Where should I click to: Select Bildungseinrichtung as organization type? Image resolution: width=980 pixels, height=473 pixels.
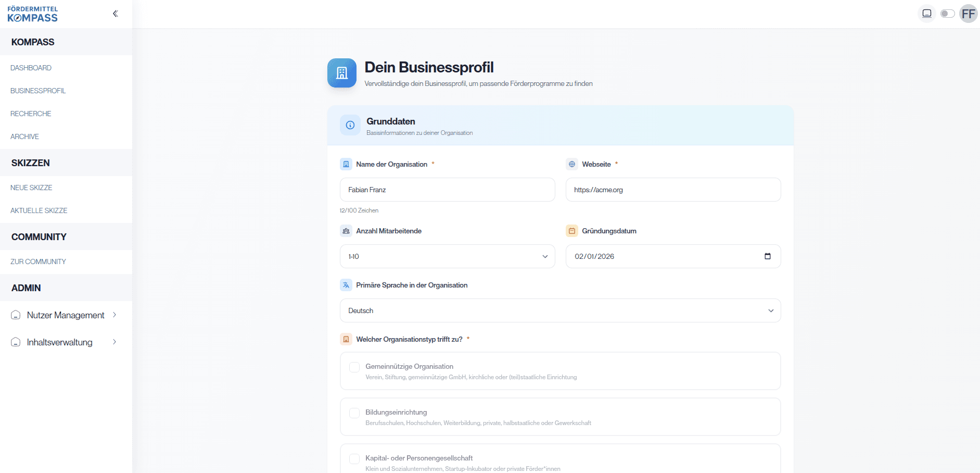354,413
